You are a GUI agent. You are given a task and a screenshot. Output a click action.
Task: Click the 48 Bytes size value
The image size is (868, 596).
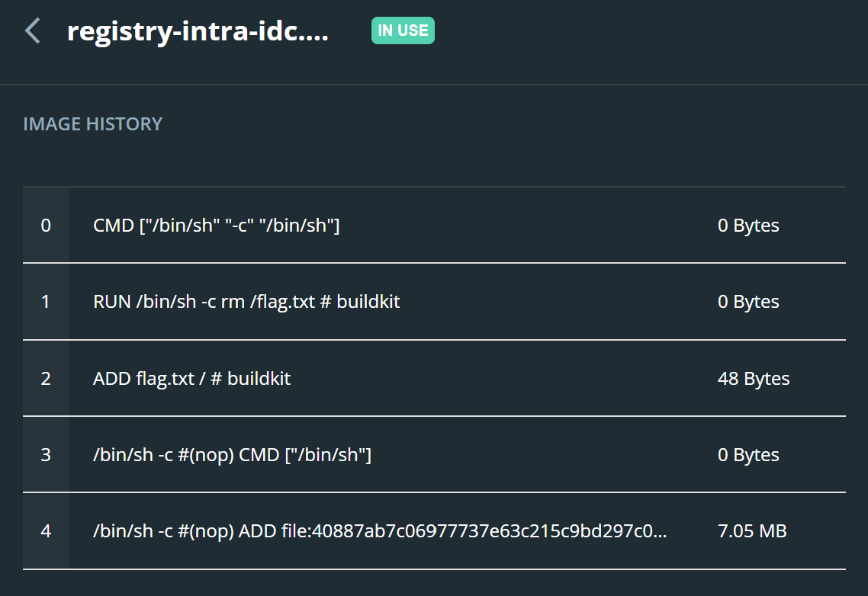pos(754,379)
